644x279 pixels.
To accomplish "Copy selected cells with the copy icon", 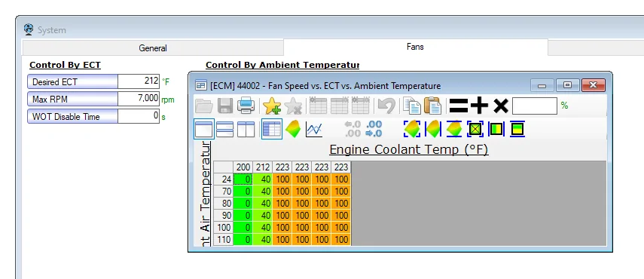I will point(412,106).
